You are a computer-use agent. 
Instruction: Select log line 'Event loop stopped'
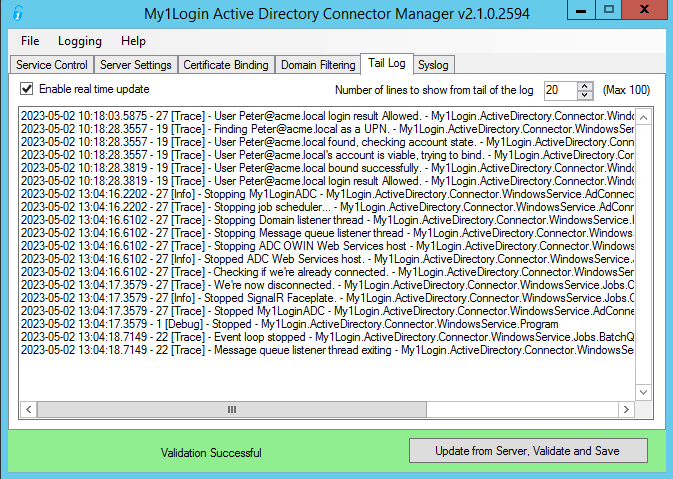[327, 337]
